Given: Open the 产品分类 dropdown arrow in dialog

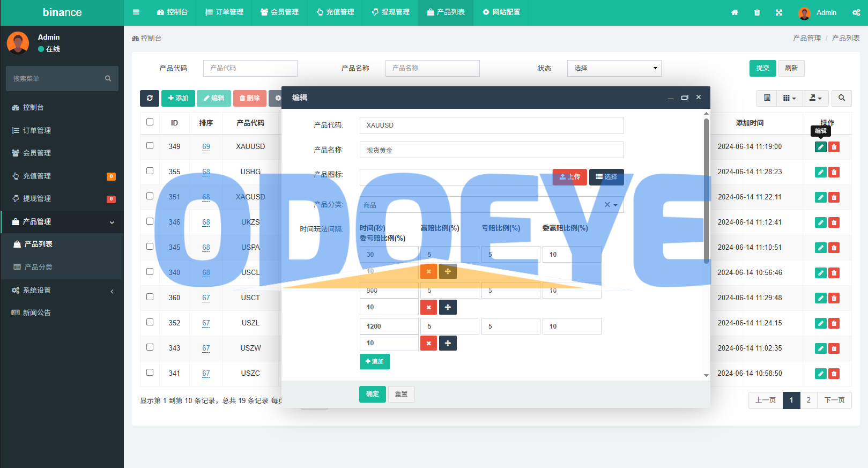Looking at the screenshot, I should pos(615,205).
